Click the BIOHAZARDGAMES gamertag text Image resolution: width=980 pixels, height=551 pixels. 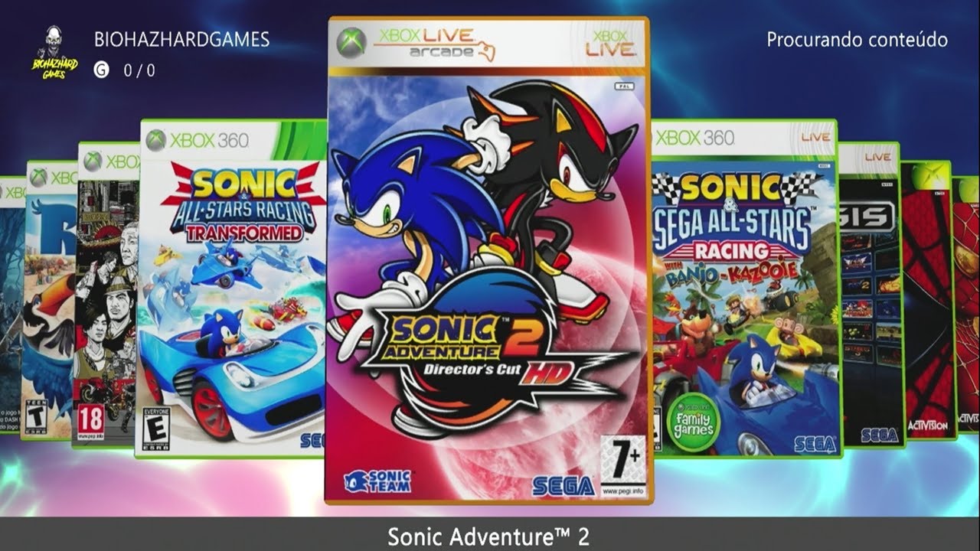pos(181,39)
